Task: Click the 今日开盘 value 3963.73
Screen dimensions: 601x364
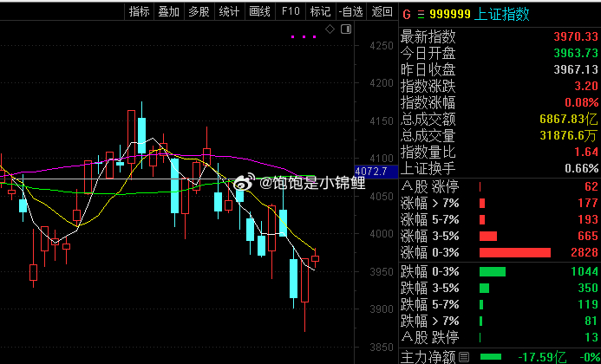Action: click(576, 53)
